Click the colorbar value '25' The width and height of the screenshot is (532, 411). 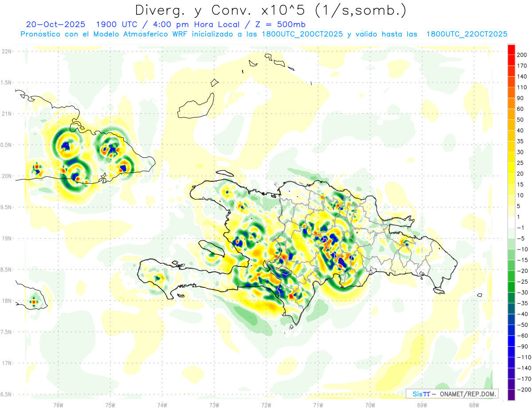(x=521, y=163)
